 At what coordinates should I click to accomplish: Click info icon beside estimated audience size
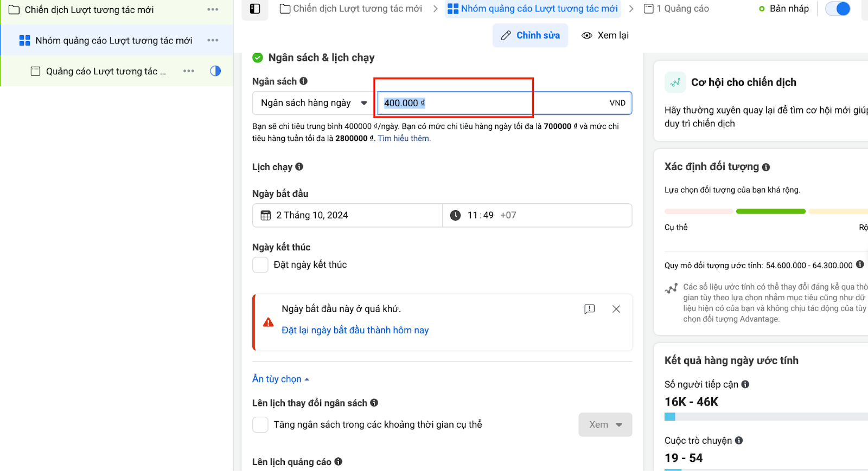click(860, 264)
